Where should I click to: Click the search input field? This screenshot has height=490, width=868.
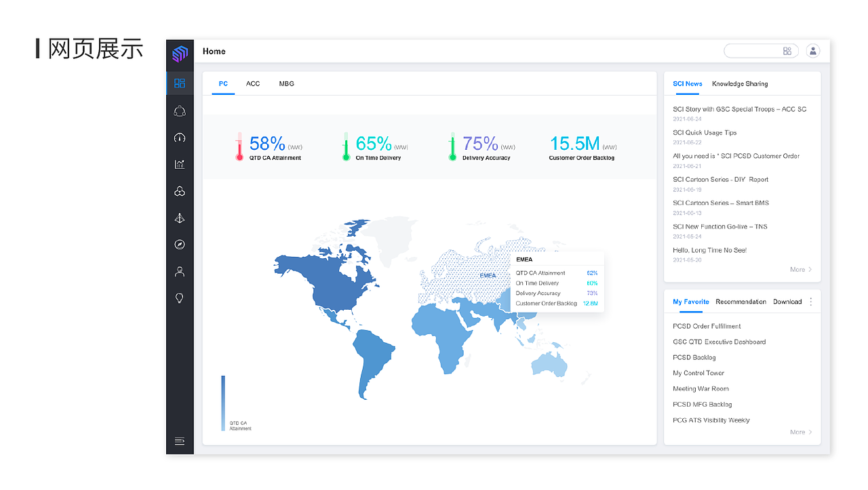pos(761,51)
